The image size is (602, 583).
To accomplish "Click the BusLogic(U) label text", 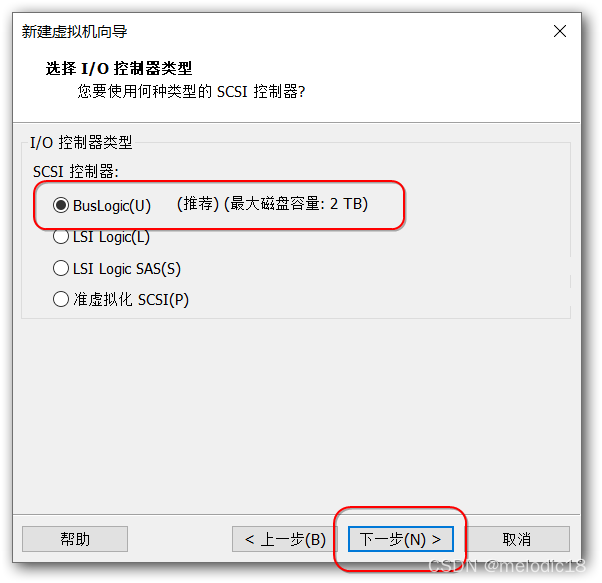I will (112, 206).
